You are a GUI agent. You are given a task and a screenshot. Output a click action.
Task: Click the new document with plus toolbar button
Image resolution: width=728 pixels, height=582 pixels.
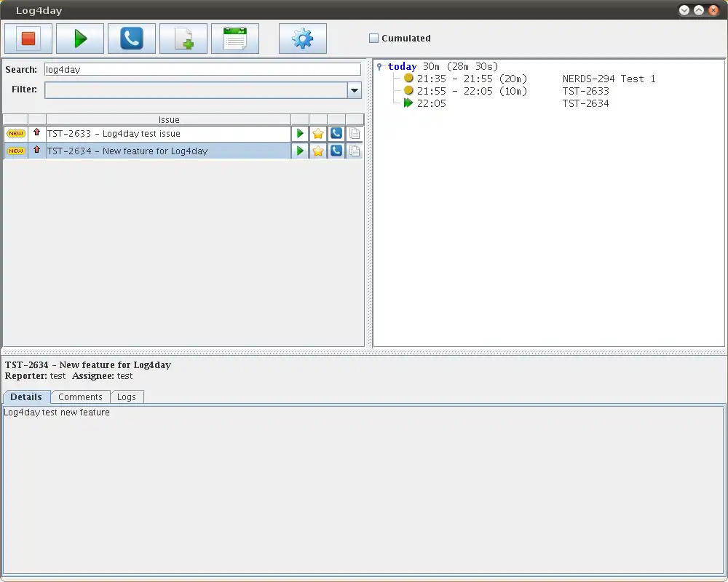tap(183, 39)
